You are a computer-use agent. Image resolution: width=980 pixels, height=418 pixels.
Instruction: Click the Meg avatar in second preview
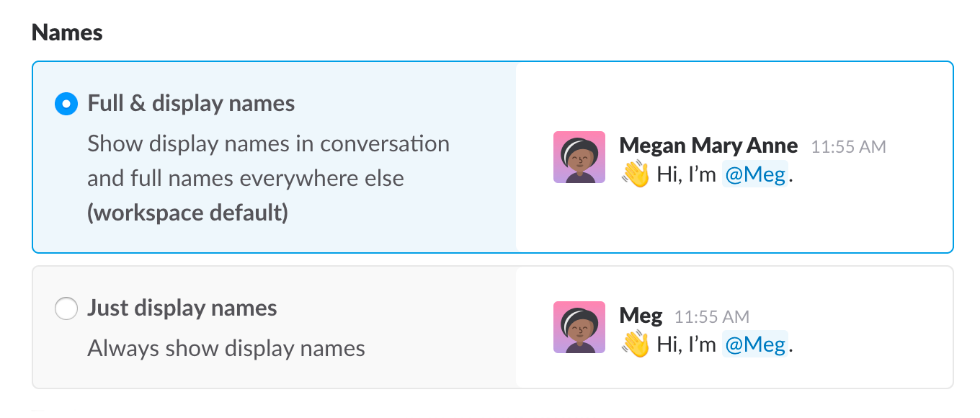click(x=579, y=328)
